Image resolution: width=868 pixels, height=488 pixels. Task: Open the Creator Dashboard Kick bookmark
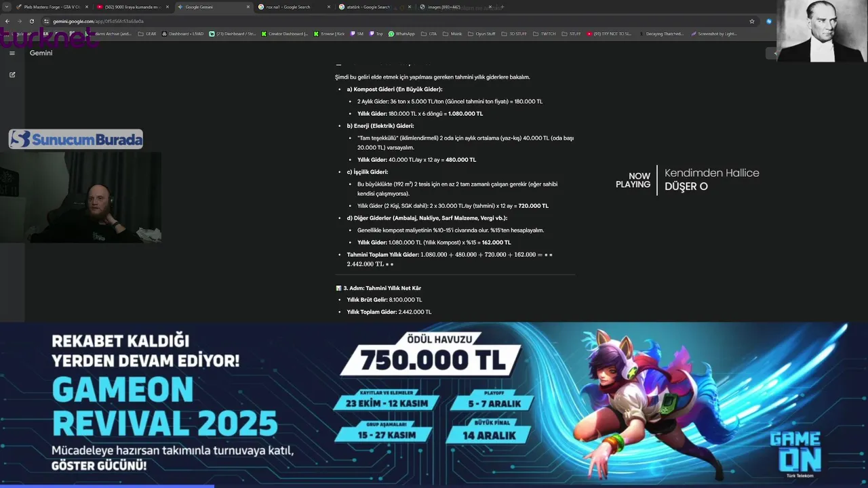pos(285,33)
